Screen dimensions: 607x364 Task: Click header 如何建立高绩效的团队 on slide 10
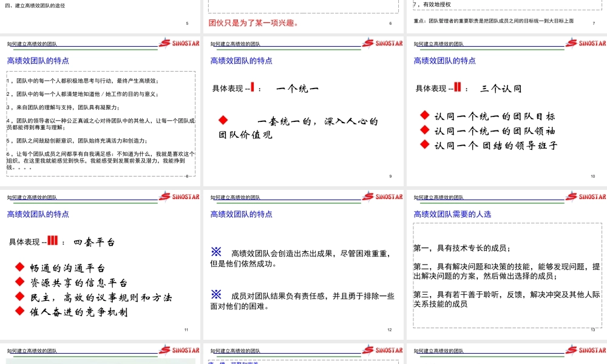coord(438,44)
